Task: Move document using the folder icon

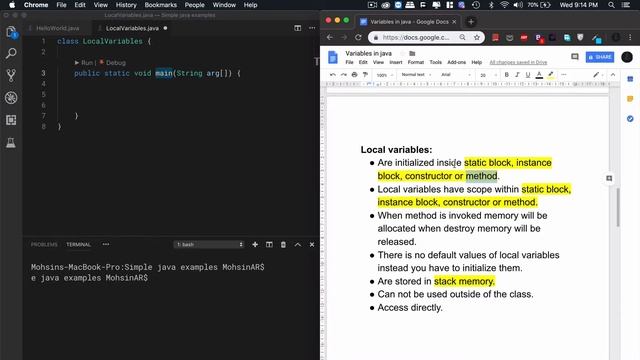Action: (412, 53)
